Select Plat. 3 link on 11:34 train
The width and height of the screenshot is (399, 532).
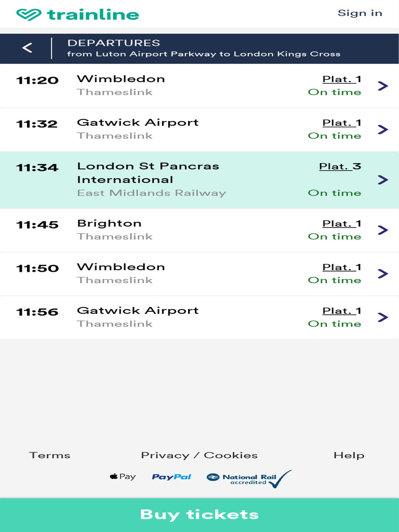tap(340, 167)
